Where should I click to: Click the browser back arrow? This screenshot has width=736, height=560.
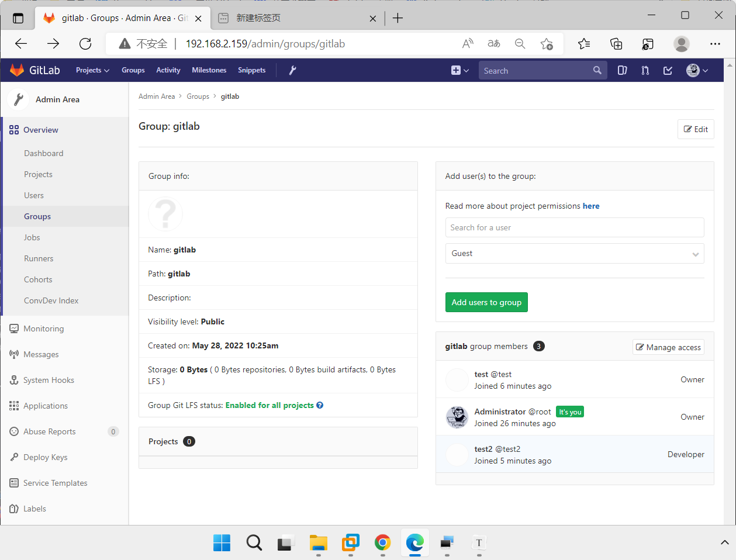(x=21, y=44)
